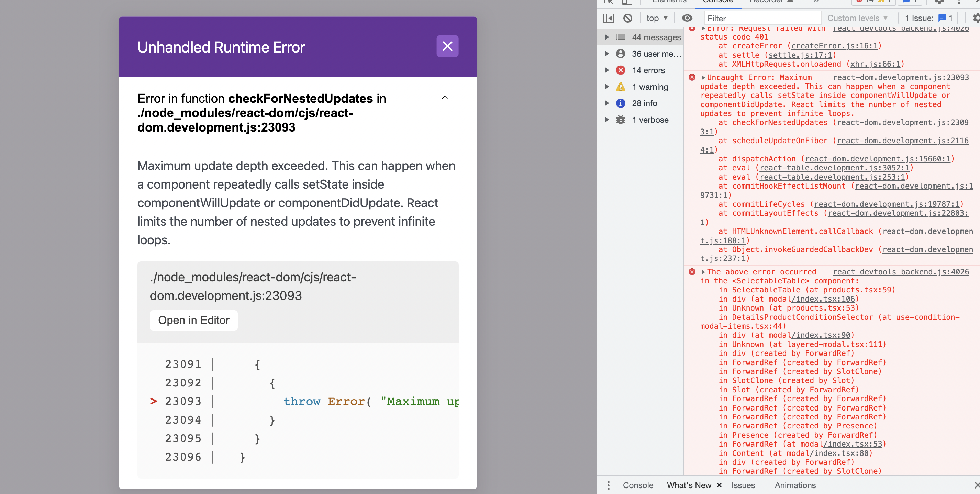
Task: Close the What's New tab
Action: coord(719,485)
